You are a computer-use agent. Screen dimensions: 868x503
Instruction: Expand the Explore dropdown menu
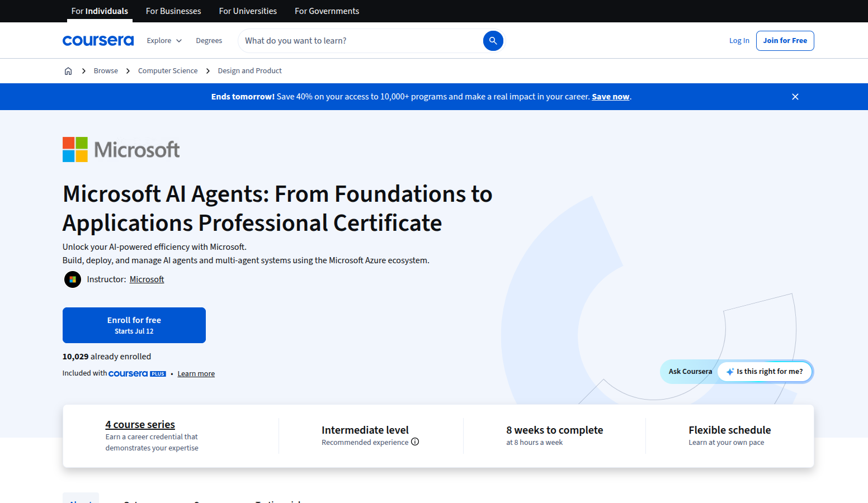[x=164, y=41]
